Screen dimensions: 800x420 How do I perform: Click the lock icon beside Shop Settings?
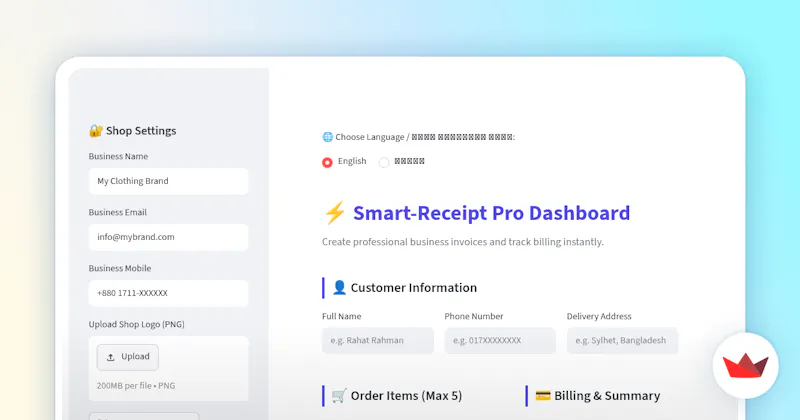coord(95,131)
